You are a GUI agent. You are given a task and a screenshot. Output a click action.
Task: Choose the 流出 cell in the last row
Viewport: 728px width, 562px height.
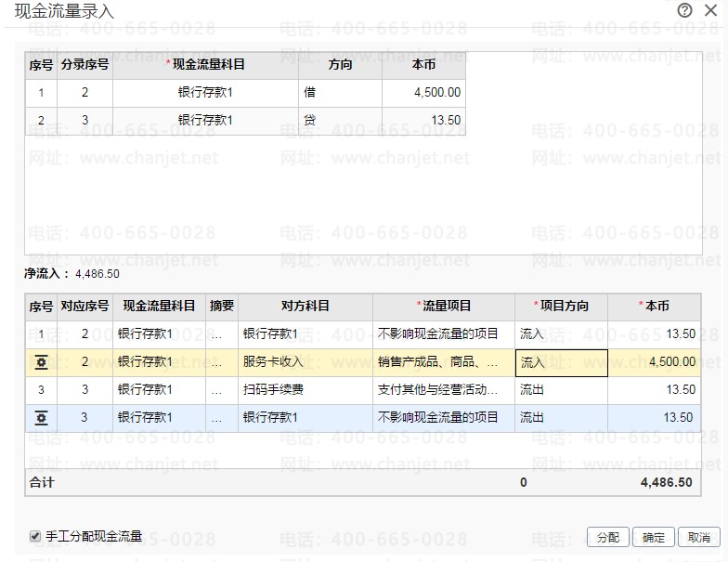(561, 418)
